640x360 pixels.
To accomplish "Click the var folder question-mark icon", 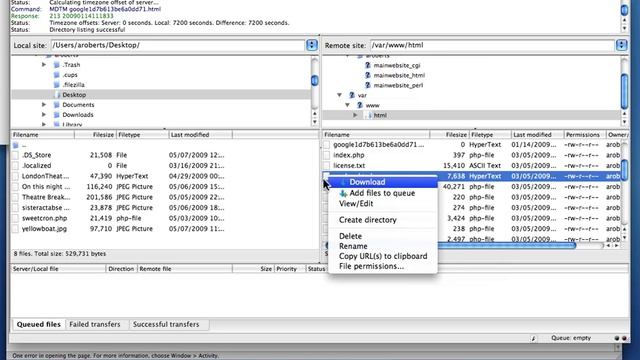I will 352,95.
